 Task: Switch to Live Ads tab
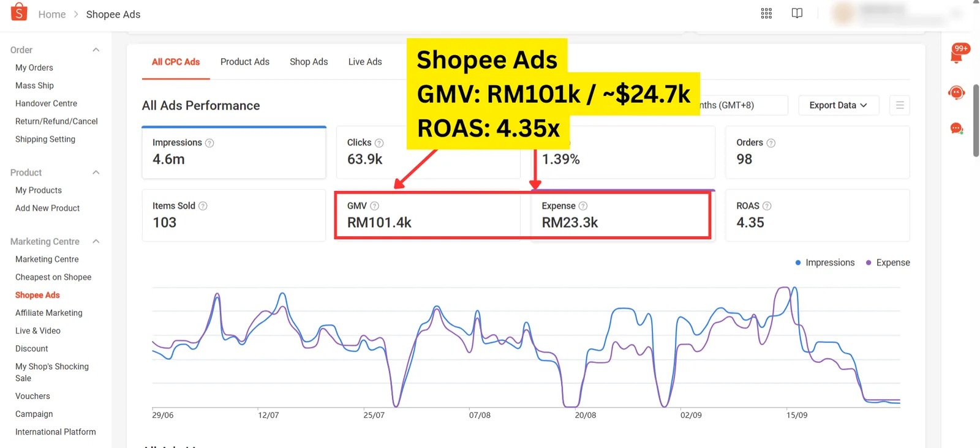pos(365,62)
